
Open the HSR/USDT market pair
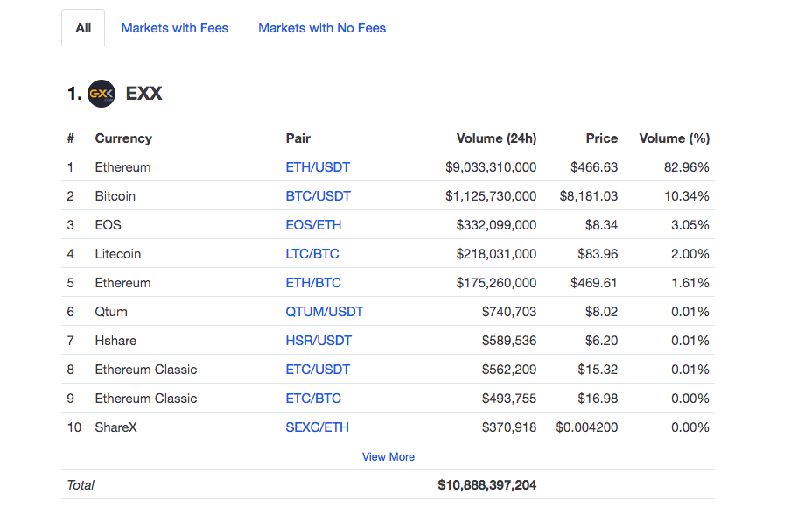coord(318,341)
